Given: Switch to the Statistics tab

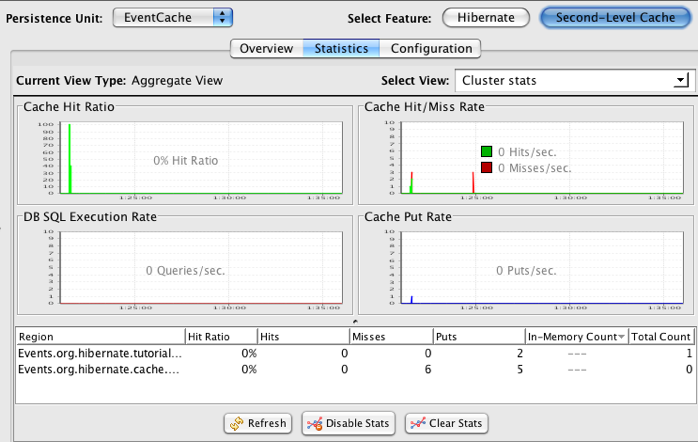Looking at the screenshot, I should click(x=341, y=49).
